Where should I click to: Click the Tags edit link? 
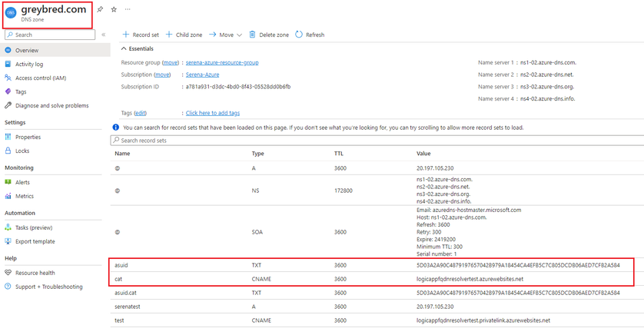(141, 113)
